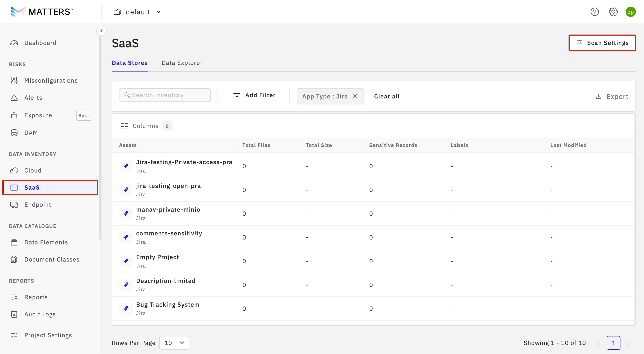The width and height of the screenshot is (644, 354).
Task: Click the Document Classes icon
Action: 14,259
